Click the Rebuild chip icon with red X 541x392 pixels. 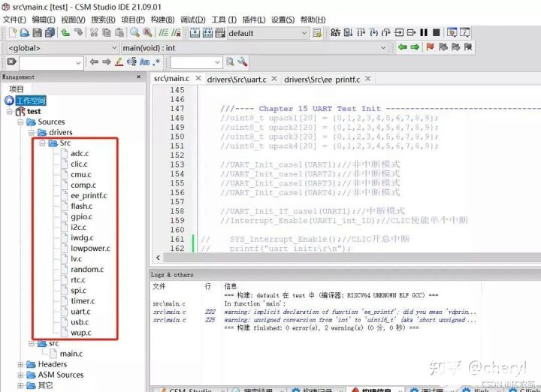(220, 33)
